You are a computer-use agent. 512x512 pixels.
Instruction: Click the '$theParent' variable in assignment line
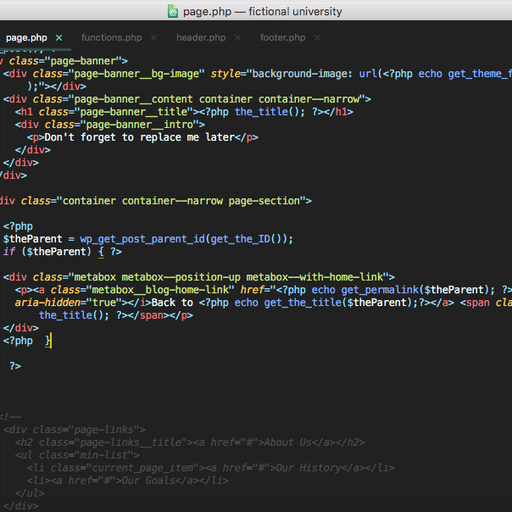[33, 239]
